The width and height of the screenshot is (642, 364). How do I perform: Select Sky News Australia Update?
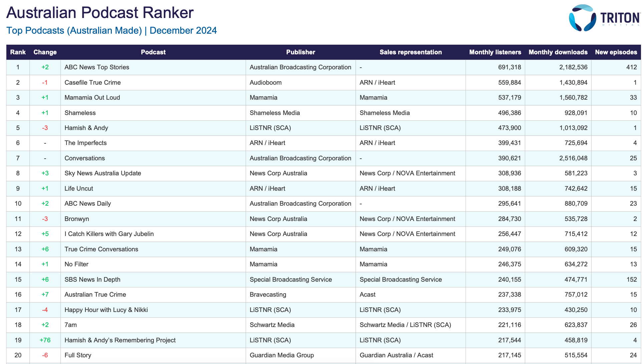[103, 173]
